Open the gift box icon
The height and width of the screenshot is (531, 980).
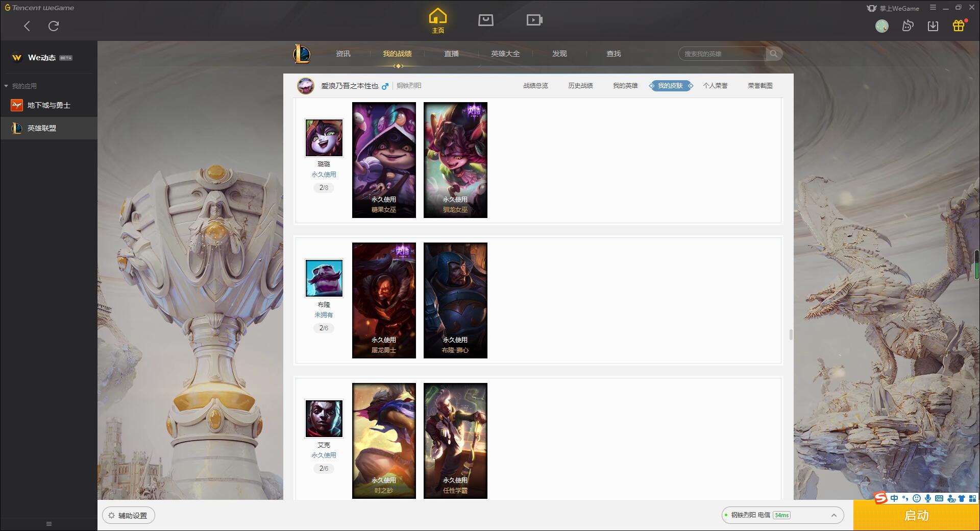coord(959,26)
